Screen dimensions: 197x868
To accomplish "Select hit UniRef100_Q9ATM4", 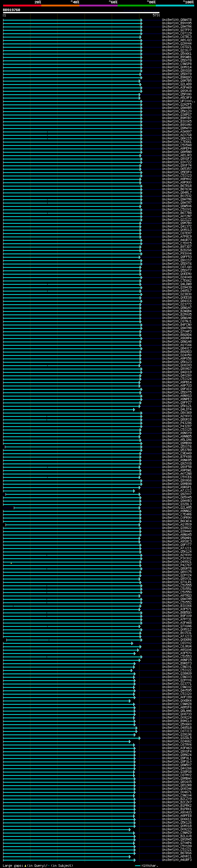I will tap(177, 26).
